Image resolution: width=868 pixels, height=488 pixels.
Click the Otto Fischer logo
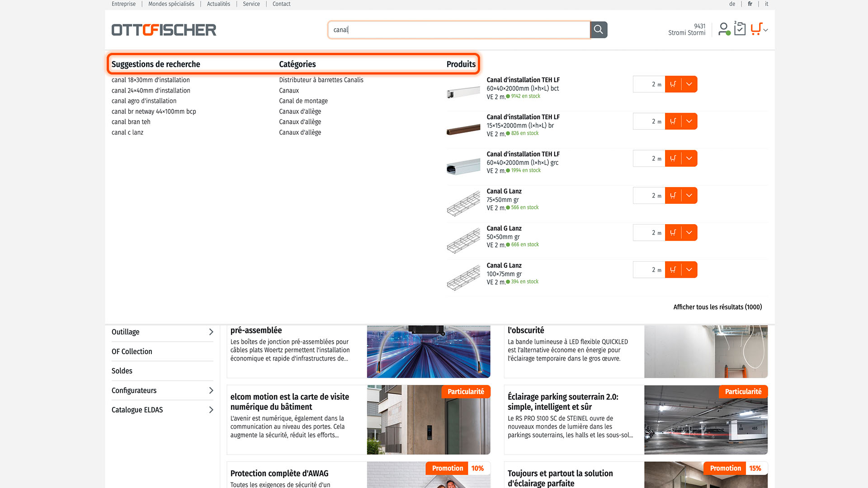point(164,30)
